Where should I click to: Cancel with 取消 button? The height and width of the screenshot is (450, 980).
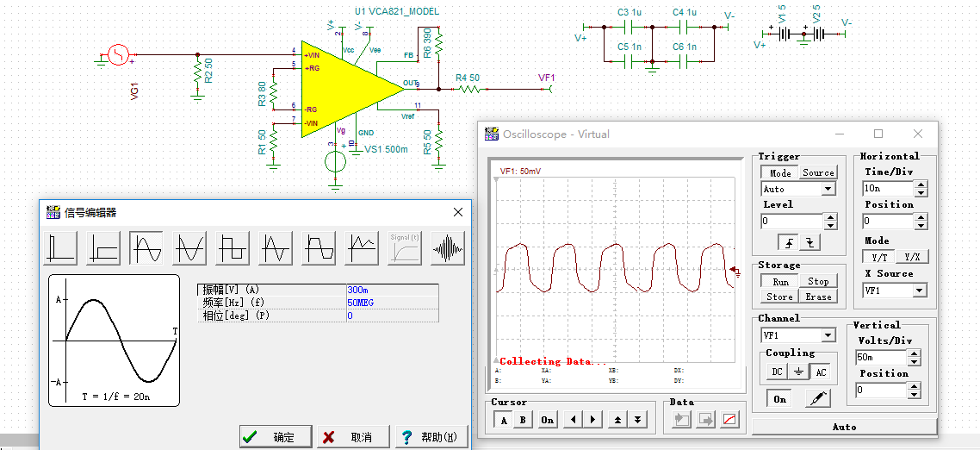pyautogui.click(x=353, y=437)
